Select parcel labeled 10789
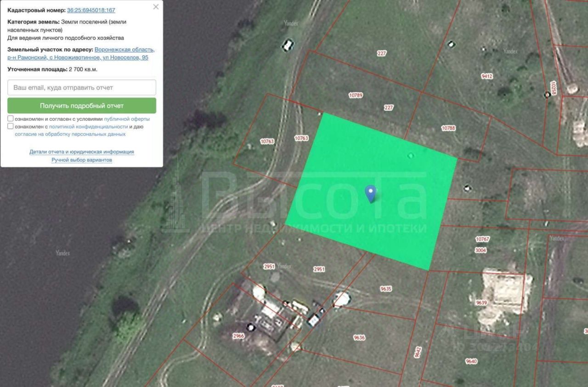 (356, 96)
